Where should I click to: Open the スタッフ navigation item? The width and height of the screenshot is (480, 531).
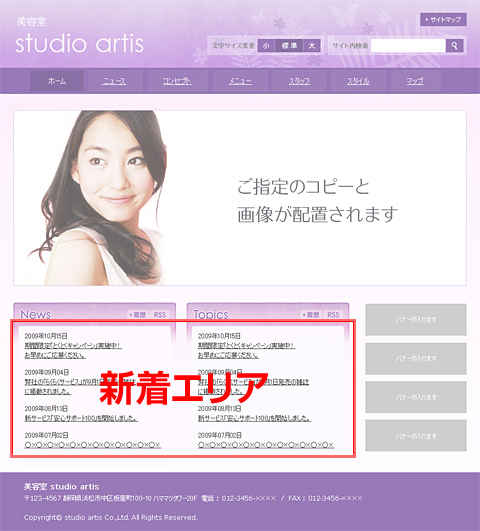(299, 81)
